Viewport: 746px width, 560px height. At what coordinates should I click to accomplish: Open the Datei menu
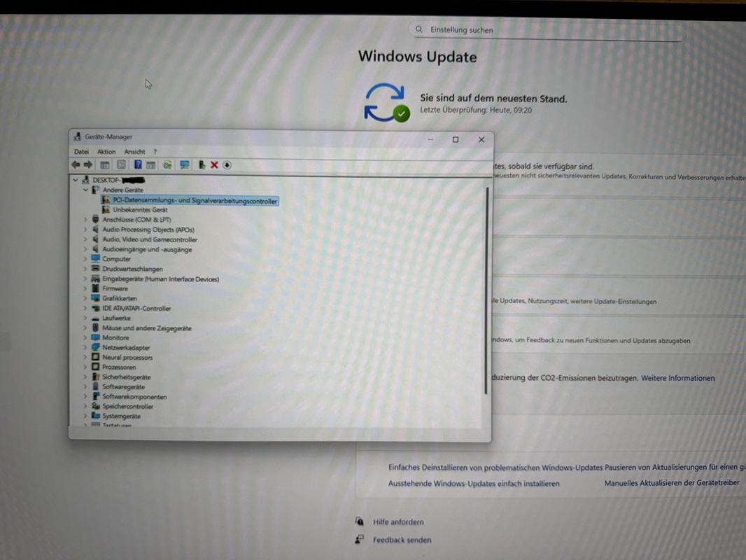pos(81,151)
